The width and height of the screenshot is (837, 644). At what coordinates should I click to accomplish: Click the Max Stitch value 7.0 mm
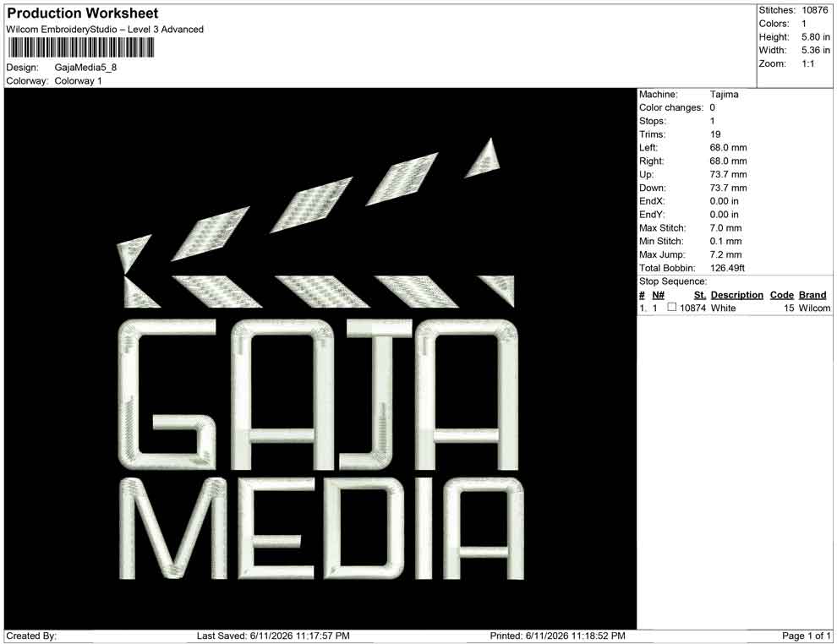click(726, 228)
